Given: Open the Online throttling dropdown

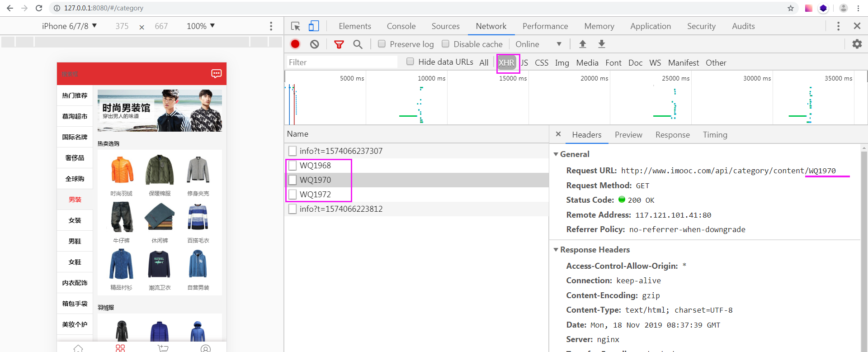Looking at the screenshot, I should coord(538,44).
